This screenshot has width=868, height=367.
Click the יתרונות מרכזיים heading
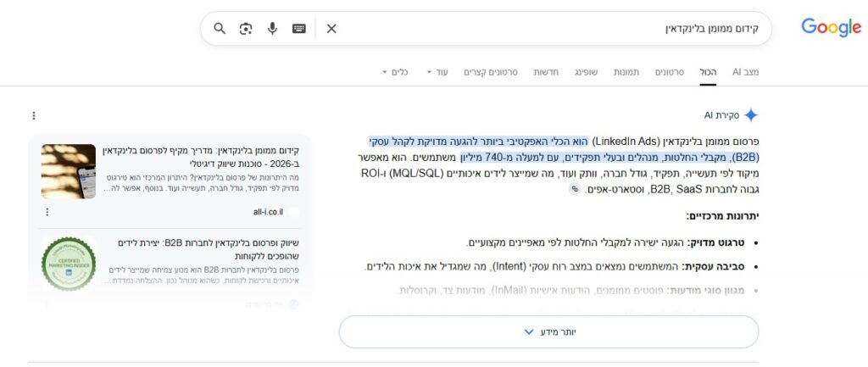coord(722,216)
